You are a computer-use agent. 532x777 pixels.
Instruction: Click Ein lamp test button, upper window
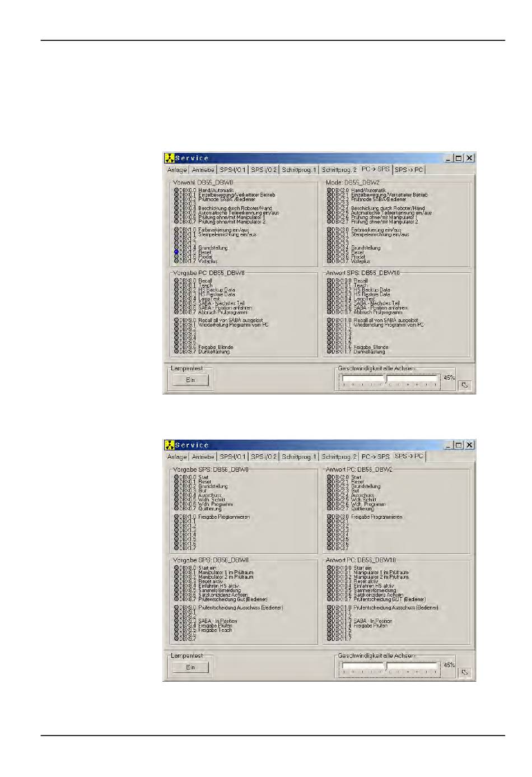tap(190, 380)
